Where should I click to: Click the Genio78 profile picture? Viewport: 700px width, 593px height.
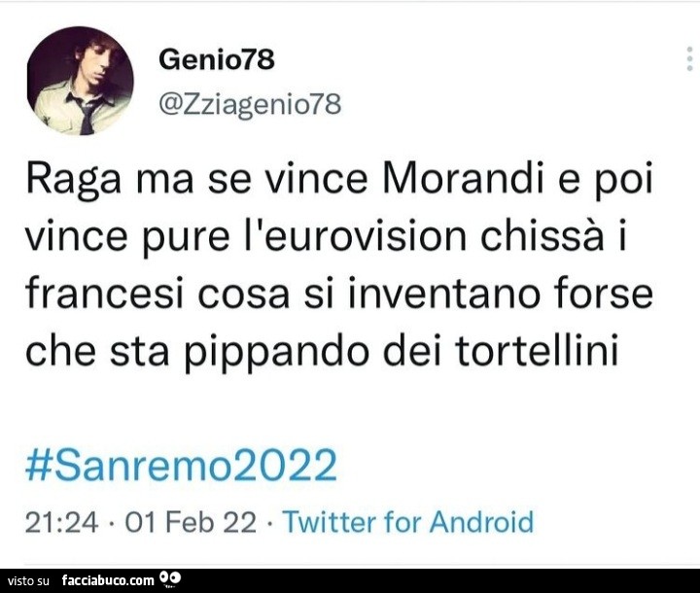tap(81, 81)
